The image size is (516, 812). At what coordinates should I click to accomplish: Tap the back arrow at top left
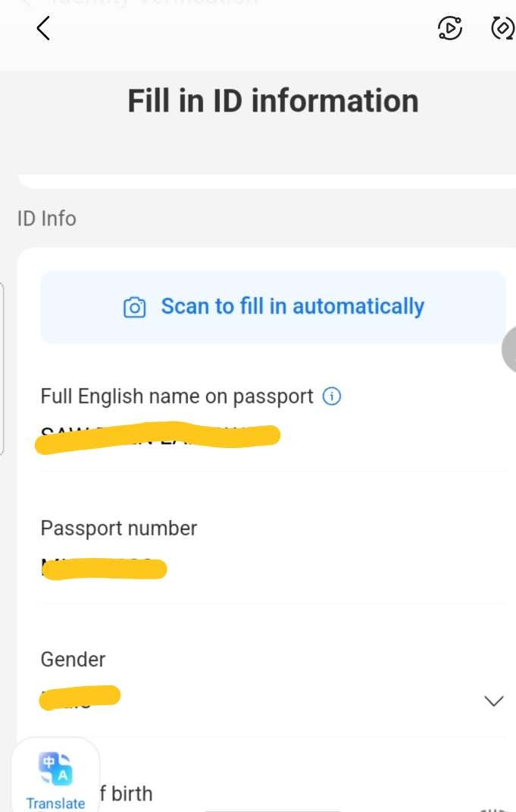pos(43,29)
